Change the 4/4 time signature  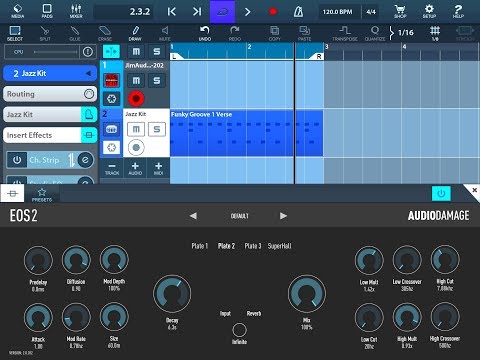click(x=371, y=12)
